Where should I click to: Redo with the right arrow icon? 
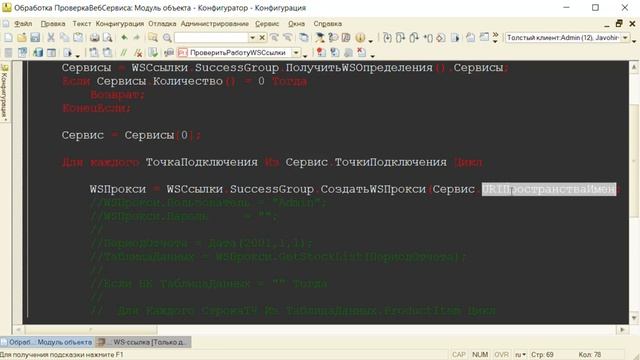(137, 38)
